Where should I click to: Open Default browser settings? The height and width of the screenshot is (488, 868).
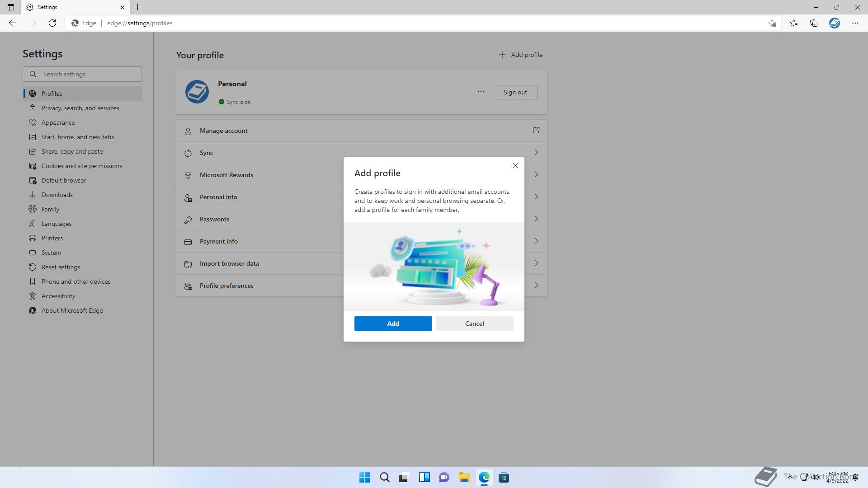[x=82, y=180]
